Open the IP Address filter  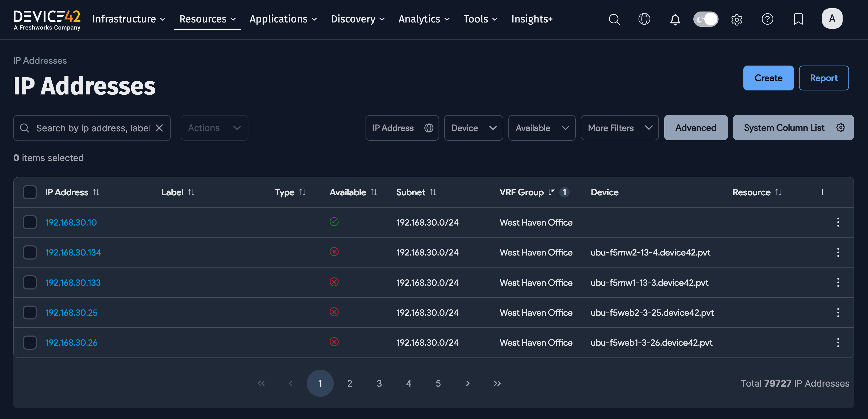click(402, 128)
